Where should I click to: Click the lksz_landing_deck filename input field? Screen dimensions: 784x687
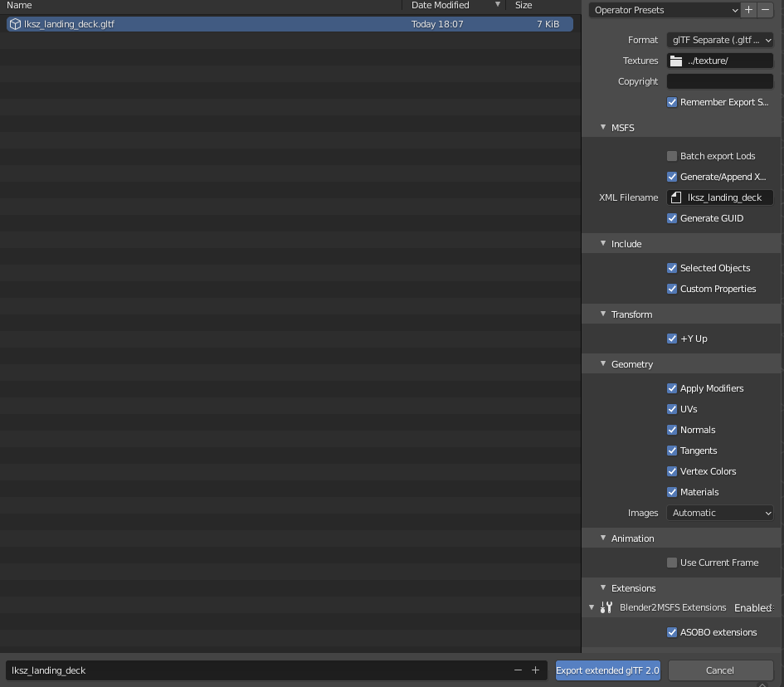click(x=249, y=670)
